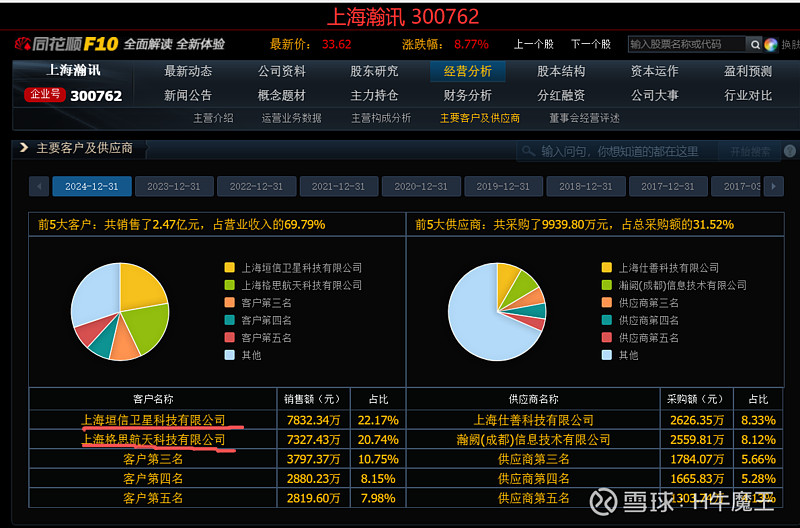Click the search magnifier icon

[755, 45]
